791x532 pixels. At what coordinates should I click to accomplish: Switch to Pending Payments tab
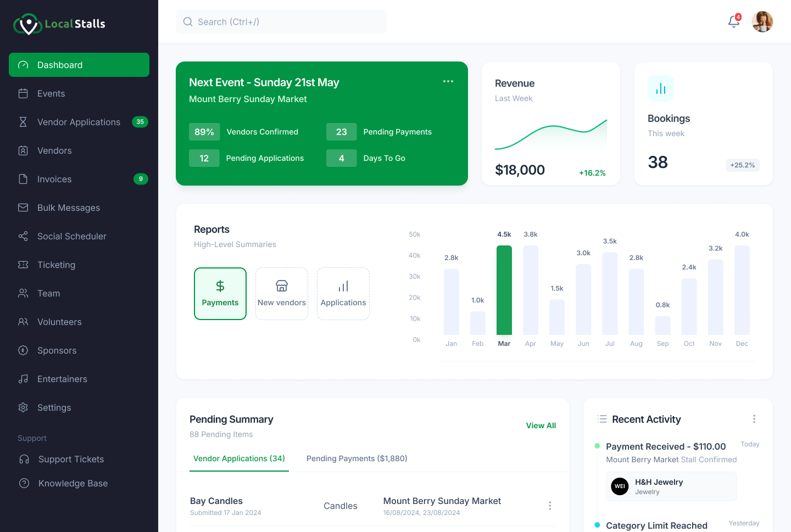tap(356, 458)
